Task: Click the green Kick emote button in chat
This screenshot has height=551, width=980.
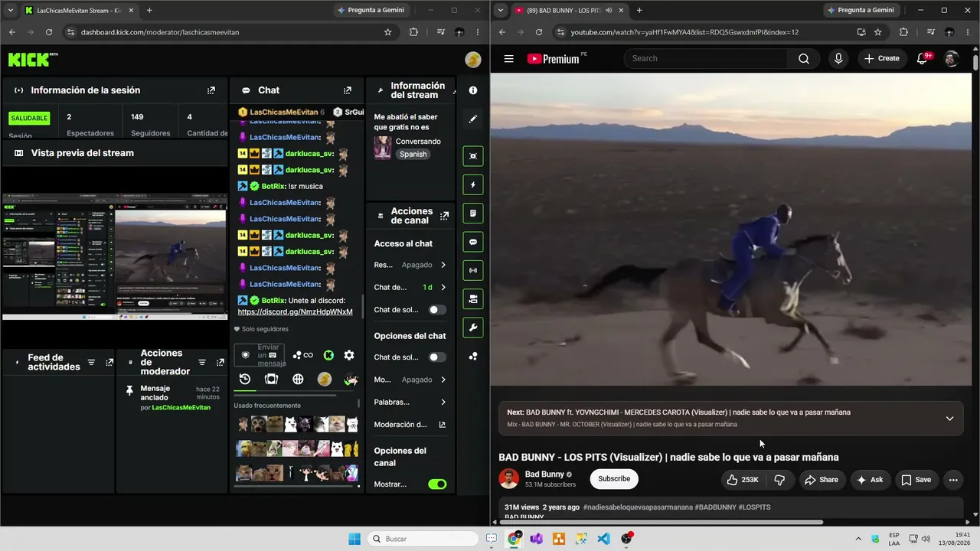Action: 328,355
